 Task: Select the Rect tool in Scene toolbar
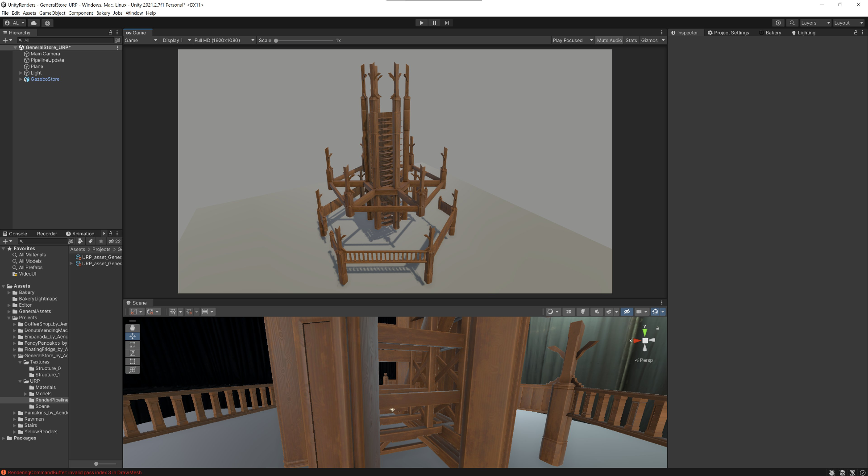(133, 361)
